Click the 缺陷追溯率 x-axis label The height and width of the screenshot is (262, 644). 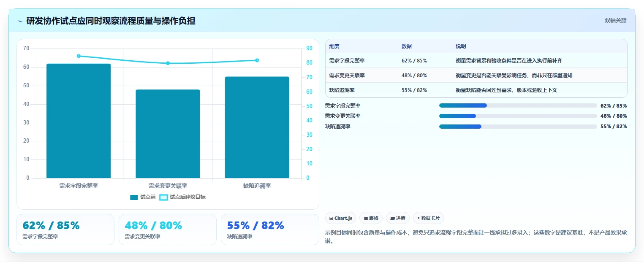257,186
